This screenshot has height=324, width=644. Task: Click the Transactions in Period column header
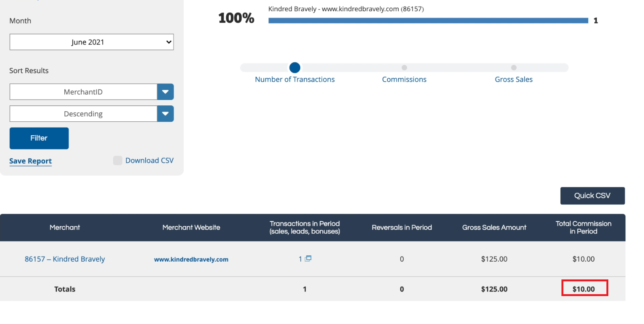(305, 227)
